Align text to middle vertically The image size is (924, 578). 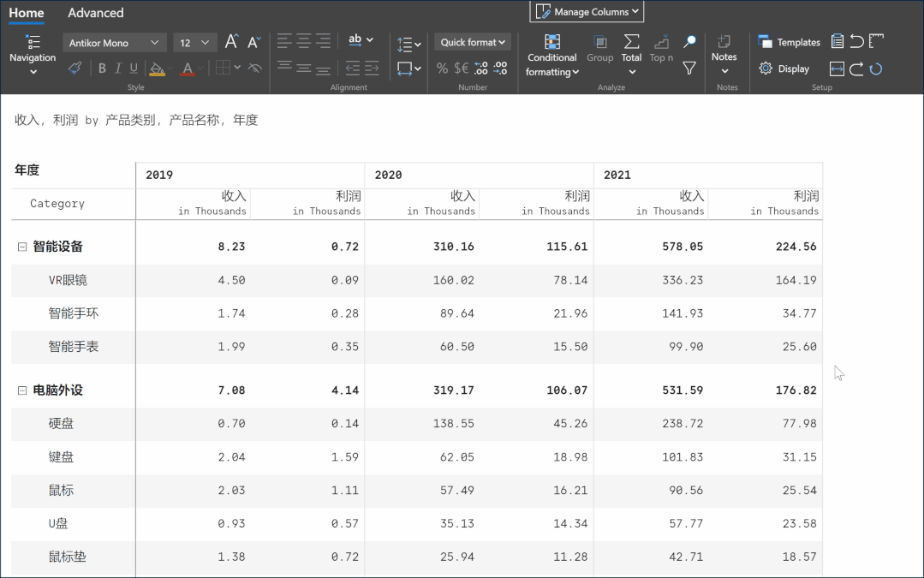(x=304, y=68)
